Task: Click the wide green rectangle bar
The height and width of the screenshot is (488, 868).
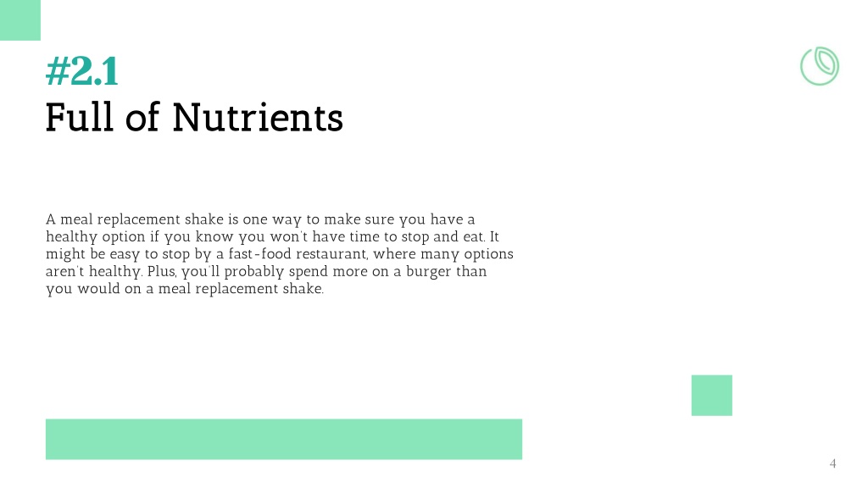Action: [x=283, y=439]
